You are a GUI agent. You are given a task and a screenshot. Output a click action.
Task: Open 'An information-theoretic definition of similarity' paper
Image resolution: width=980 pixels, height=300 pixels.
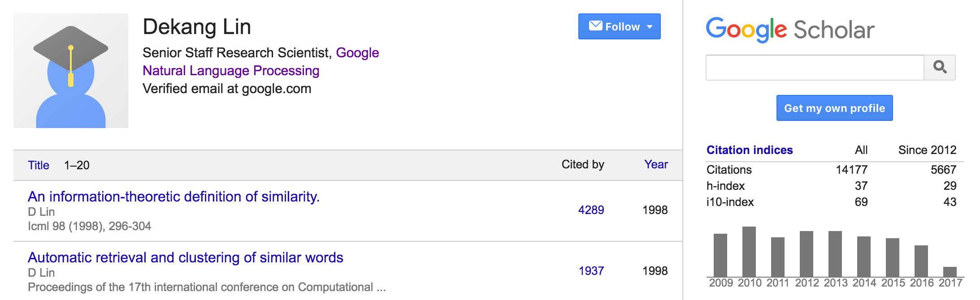(x=173, y=197)
